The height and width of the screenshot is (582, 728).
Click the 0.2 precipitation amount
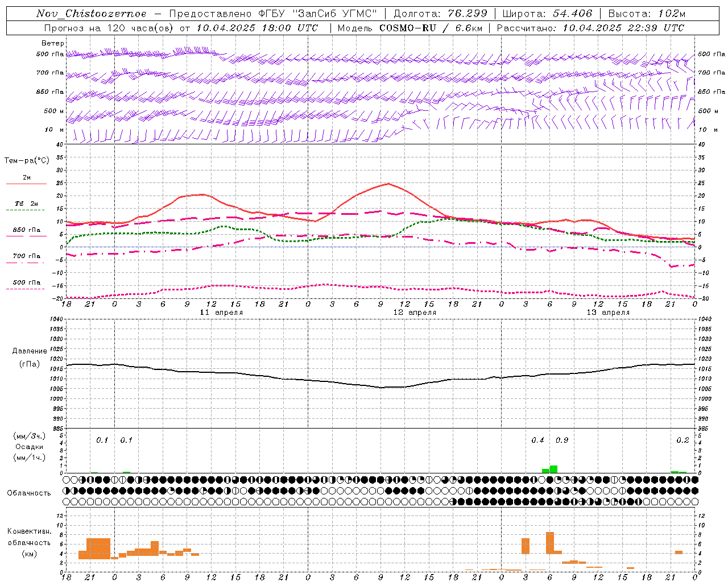click(x=682, y=440)
